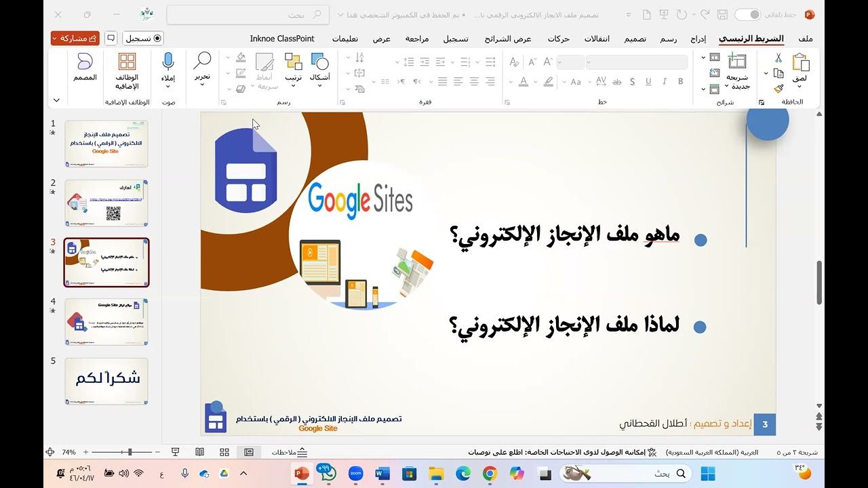This screenshot has width=868, height=488.
Task: Start Slide Show from the status bar
Action: pos(175,452)
